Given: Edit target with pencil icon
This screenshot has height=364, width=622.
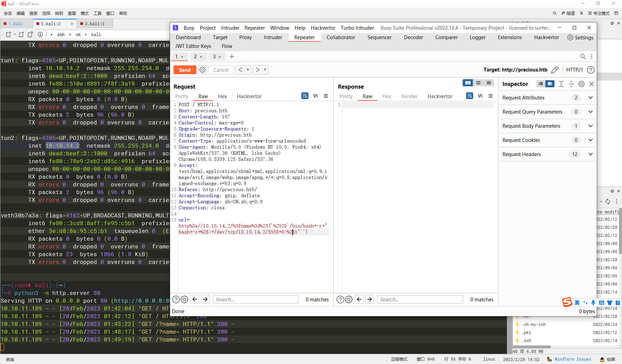Looking at the screenshot, I should click(x=555, y=70).
